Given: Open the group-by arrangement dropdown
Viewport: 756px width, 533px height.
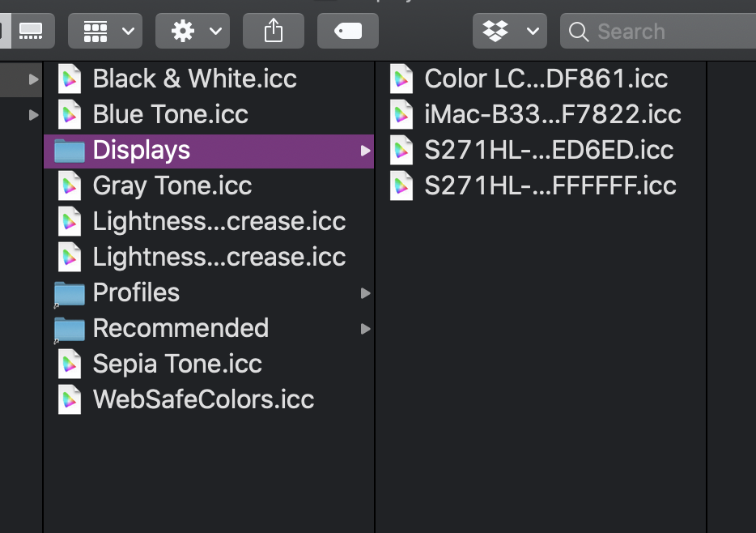Looking at the screenshot, I should 105,31.
